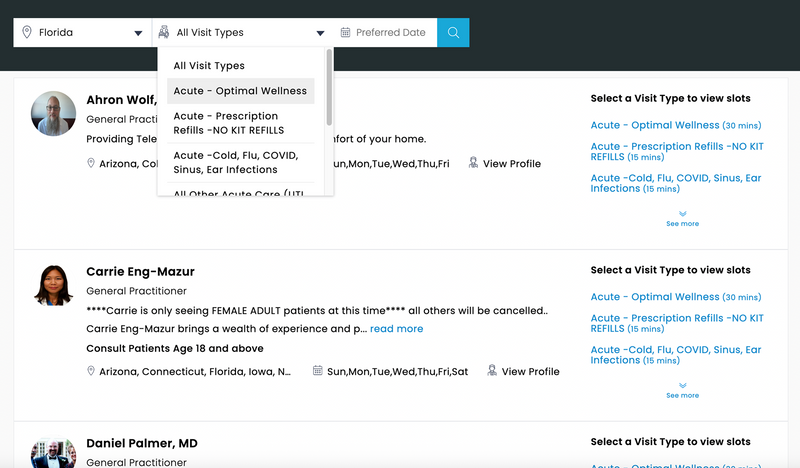Click the calendar icon in Preferred Date
Image resolution: width=800 pixels, height=468 pixels.
tap(345, 32)
